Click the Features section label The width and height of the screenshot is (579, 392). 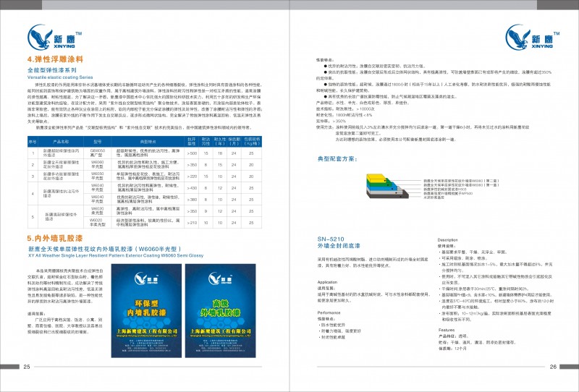pos(447,330)
